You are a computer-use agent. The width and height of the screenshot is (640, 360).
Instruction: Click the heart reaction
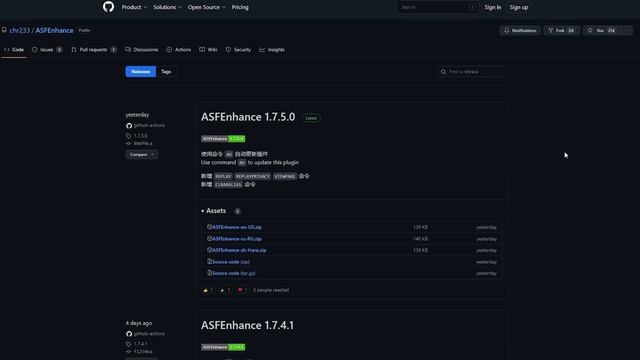click(242, 290)
